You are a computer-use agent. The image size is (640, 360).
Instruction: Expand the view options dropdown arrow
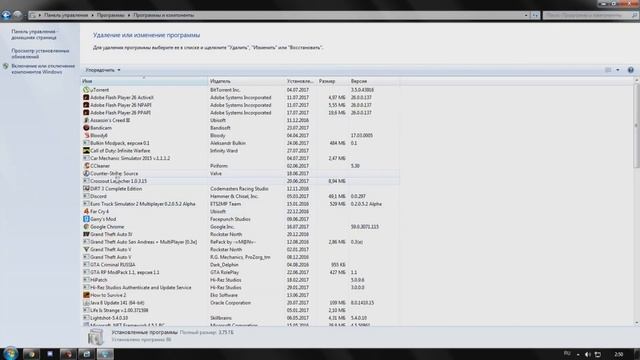click(x=618, y=70)
